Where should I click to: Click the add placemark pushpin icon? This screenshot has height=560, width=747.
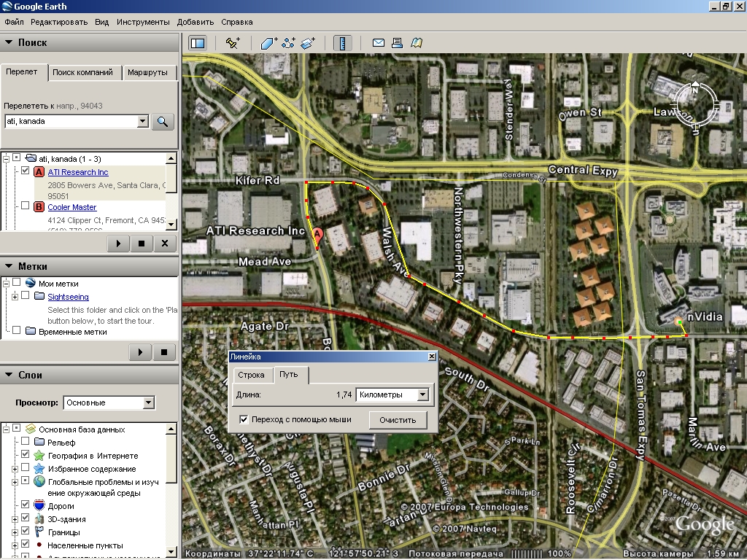[233, 43]
